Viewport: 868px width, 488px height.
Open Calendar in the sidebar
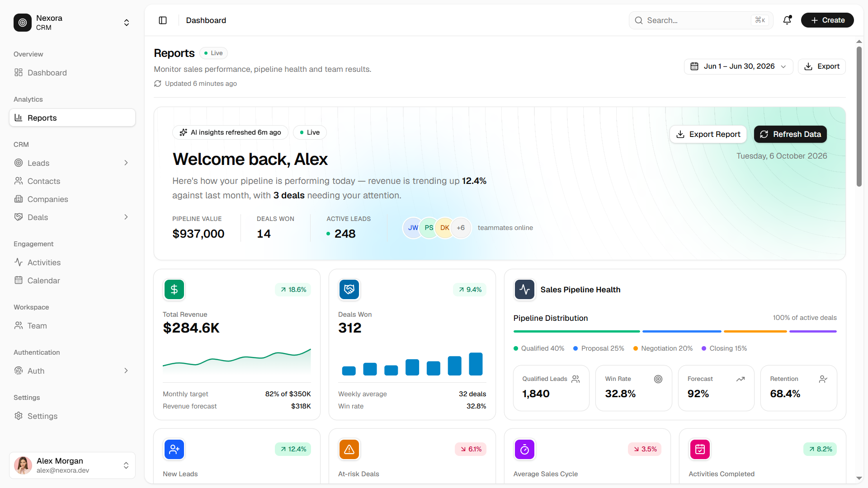(x=72, y=281)
